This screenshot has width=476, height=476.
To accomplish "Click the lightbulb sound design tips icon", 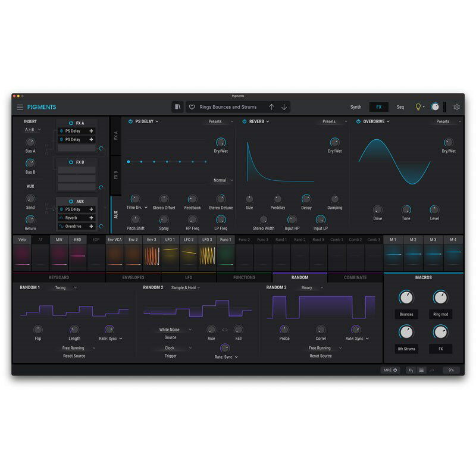I will pyautogui.click(x=418, y=107).
